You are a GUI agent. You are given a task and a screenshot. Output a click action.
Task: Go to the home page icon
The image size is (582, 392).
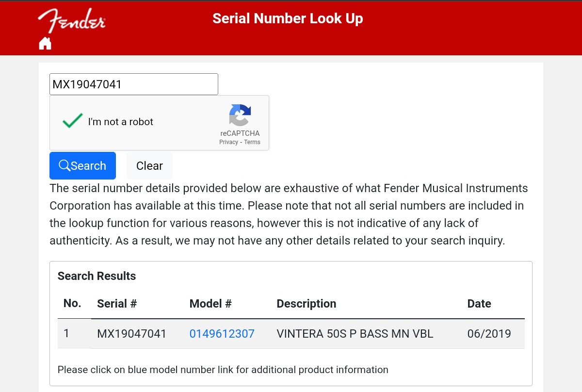[x=45, y=43]
